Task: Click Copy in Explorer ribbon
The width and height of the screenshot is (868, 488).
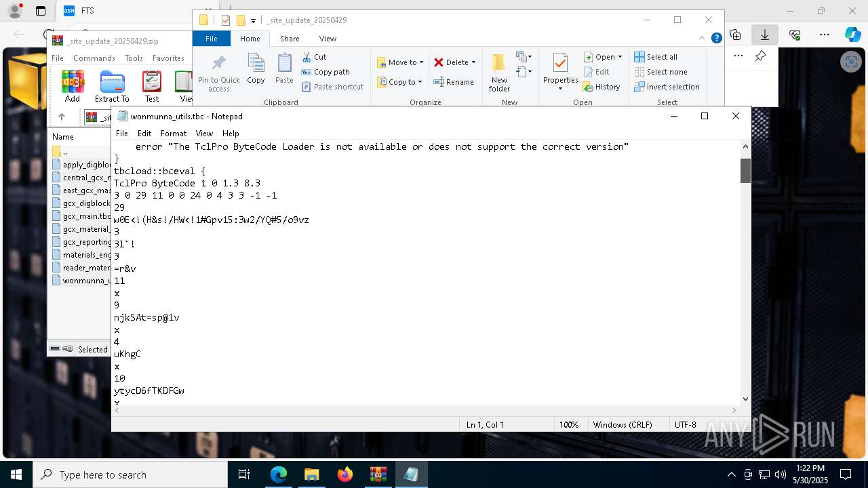Action: 256,69
